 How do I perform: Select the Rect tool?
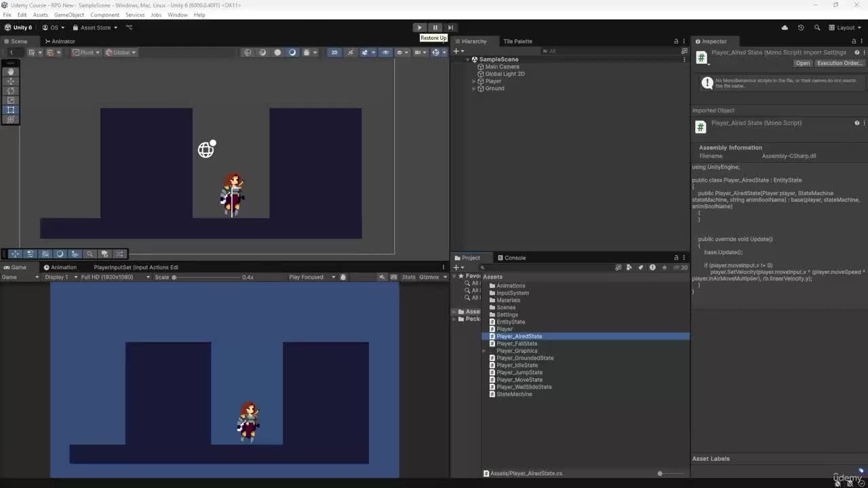pos(10,110)
